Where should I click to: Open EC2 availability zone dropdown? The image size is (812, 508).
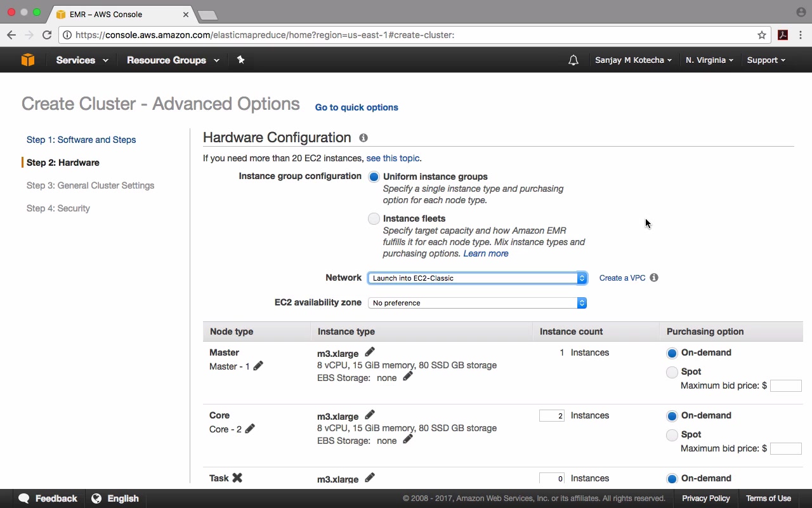click(x=477, y=303)
